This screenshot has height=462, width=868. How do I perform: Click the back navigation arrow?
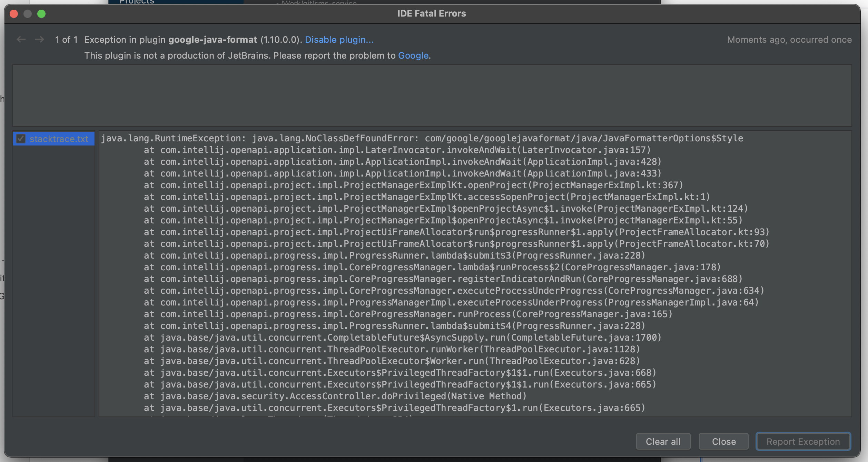(x=21, y=39)
